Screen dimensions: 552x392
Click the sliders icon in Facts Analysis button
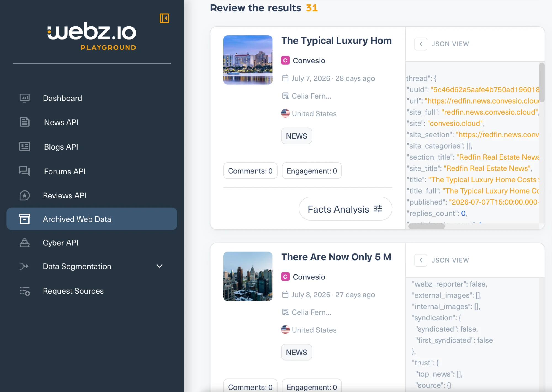click(x=378, y=209)
